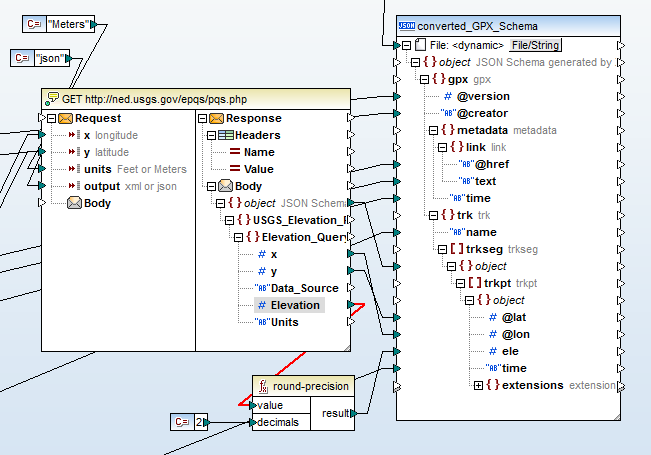This screenshot has height=455, width=651.
Task: Click the File/String button
Action: point(535,45)
